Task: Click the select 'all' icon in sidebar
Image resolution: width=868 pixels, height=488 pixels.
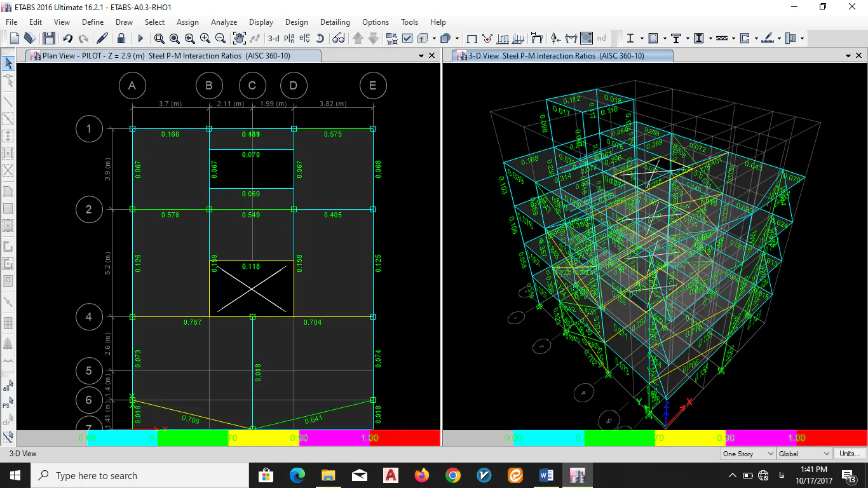Action: (x=8, y=386)
